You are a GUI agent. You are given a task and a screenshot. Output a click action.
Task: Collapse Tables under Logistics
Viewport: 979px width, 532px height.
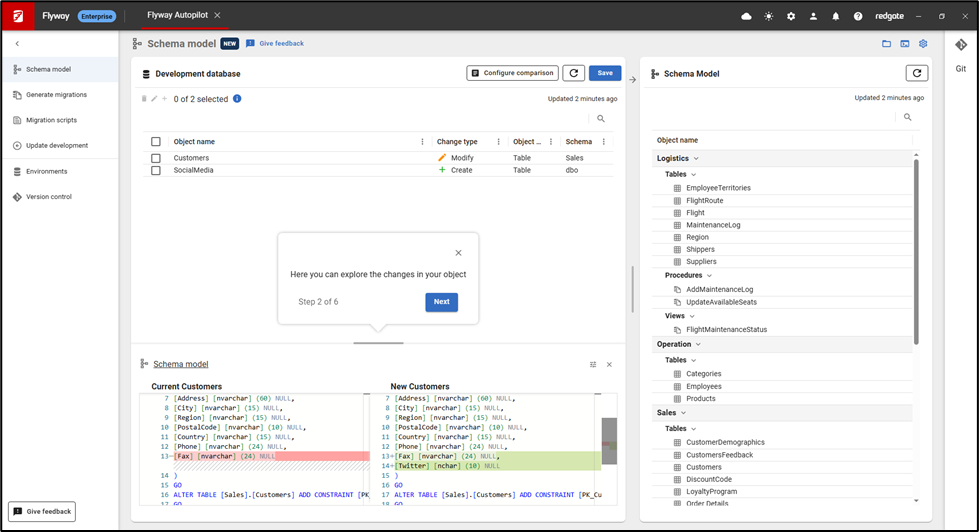694,175
